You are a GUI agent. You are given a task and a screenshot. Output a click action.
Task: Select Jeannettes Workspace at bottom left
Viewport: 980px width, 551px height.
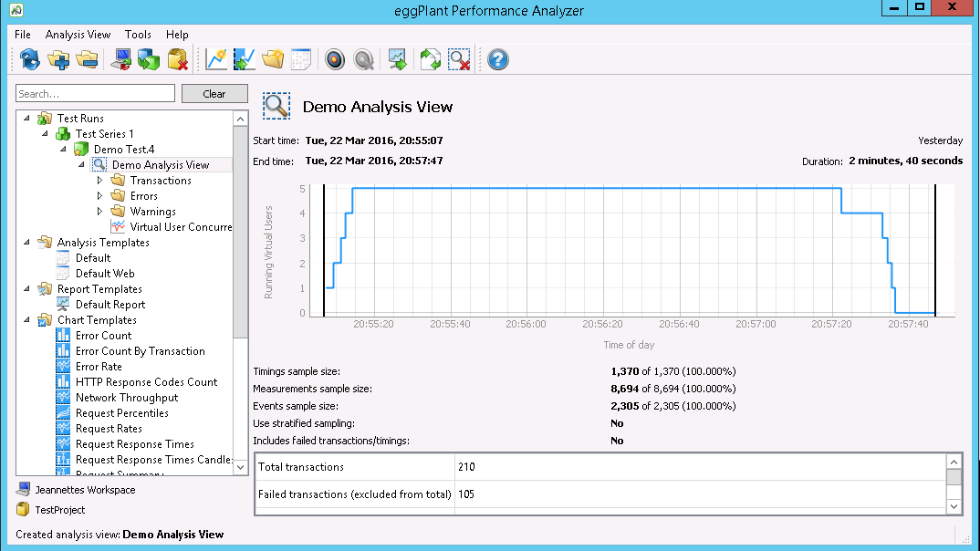tap(85, 490)
